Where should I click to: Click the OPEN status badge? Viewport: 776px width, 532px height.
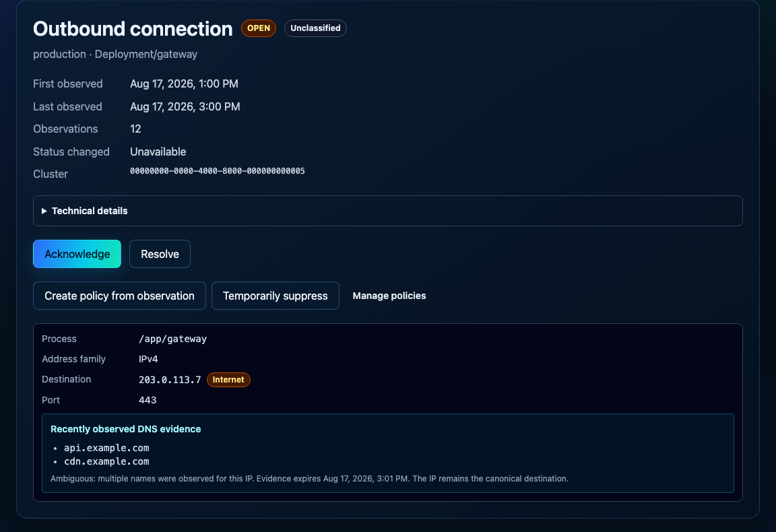[x=259, y=28]
